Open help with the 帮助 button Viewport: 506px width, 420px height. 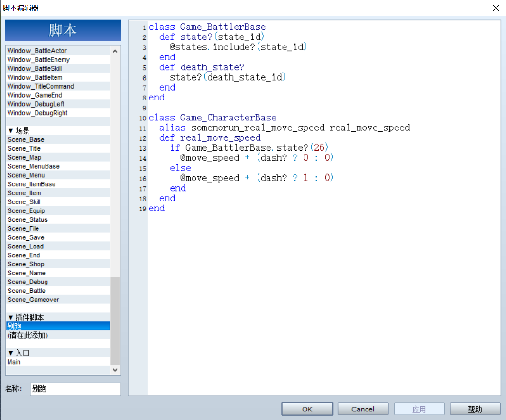coord(475,409)
